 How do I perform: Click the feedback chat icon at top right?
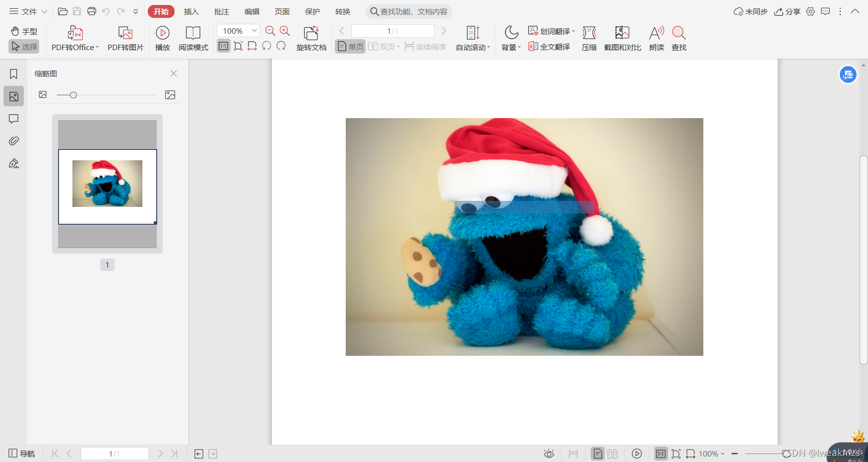click(825, 11)
